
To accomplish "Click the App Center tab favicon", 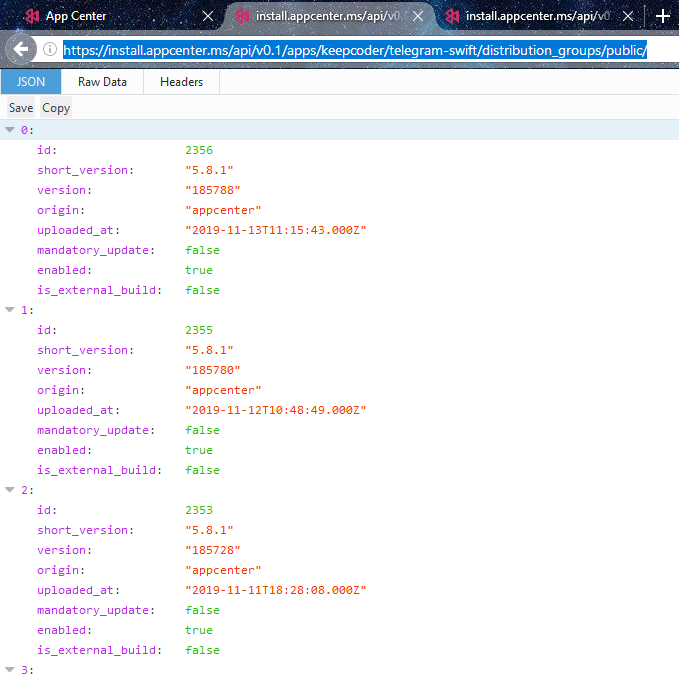I will 33,16.
